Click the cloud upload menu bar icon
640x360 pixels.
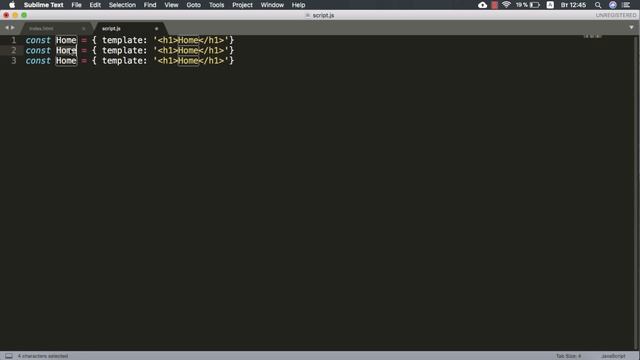point(482,5)
